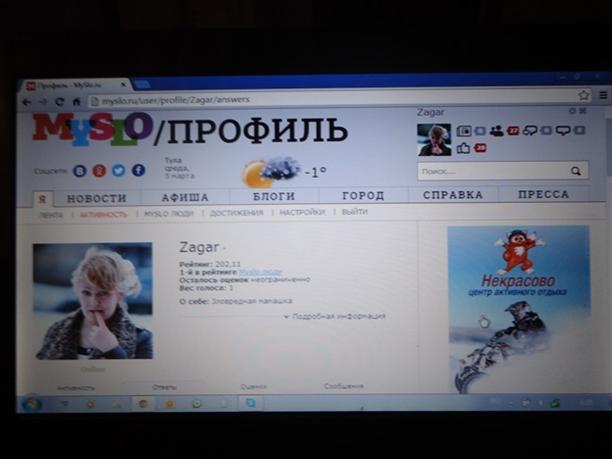Click the Twitter social icon
612x459 pixels.
118,171
